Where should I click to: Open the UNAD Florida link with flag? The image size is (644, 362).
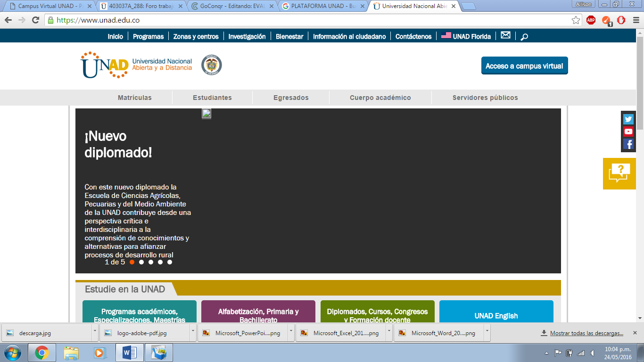coord(466,36)
